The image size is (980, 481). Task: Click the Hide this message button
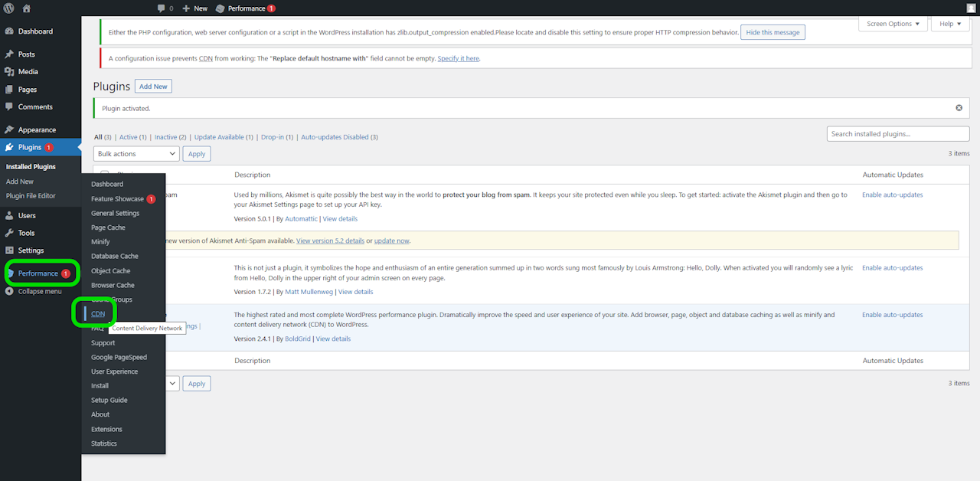pyautogui.click(x=773, y=32)
